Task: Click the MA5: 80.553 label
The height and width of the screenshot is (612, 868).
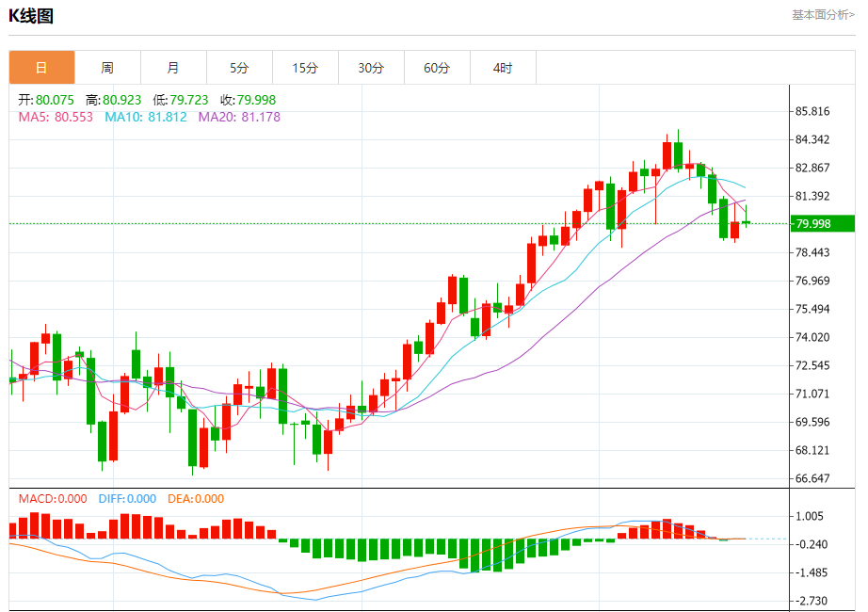Action: point(56,117)
